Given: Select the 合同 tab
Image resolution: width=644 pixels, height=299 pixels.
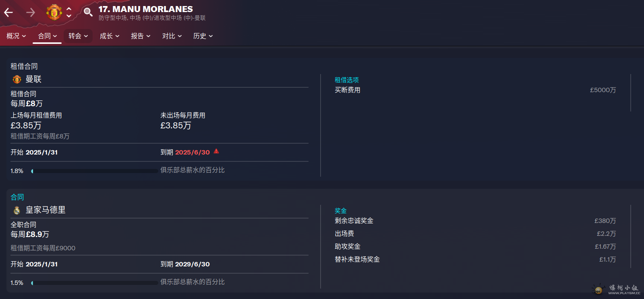Looking at the screenshot, I should click(x=47, y=36).
